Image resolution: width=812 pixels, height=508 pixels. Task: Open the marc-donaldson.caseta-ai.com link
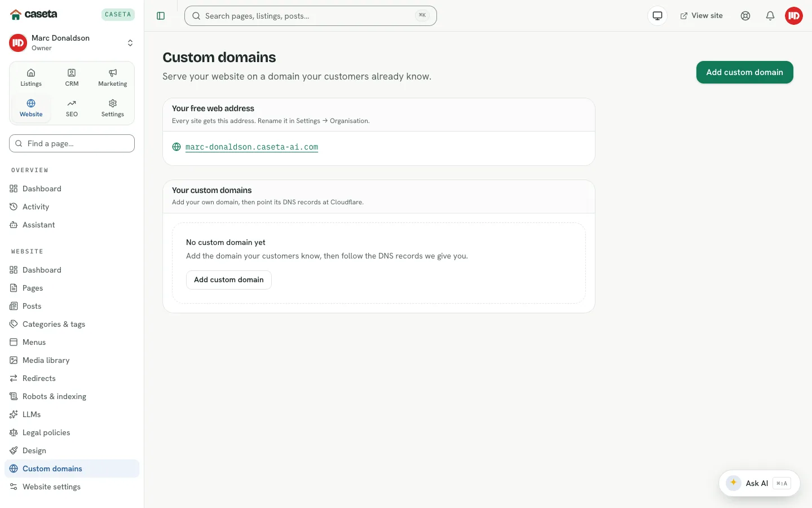[x=251, y=147]
